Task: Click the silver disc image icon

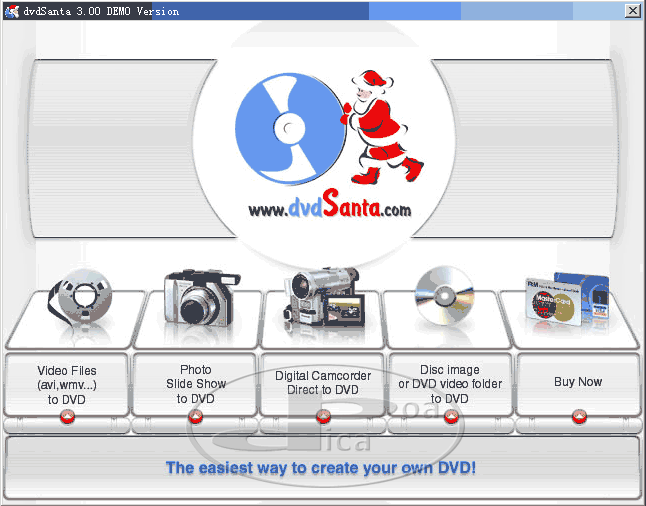Action: pyautogui.click(x=444, y=295)
